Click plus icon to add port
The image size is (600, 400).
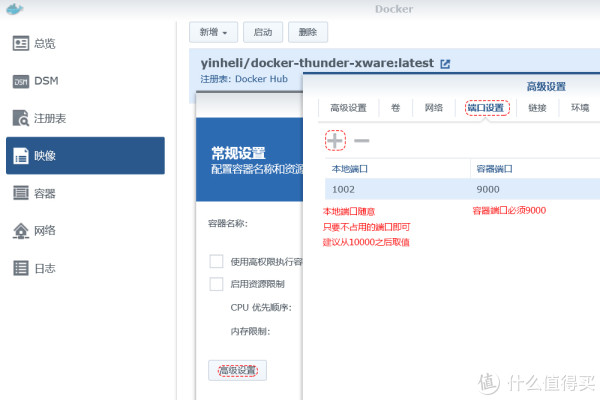click(335, 140)
